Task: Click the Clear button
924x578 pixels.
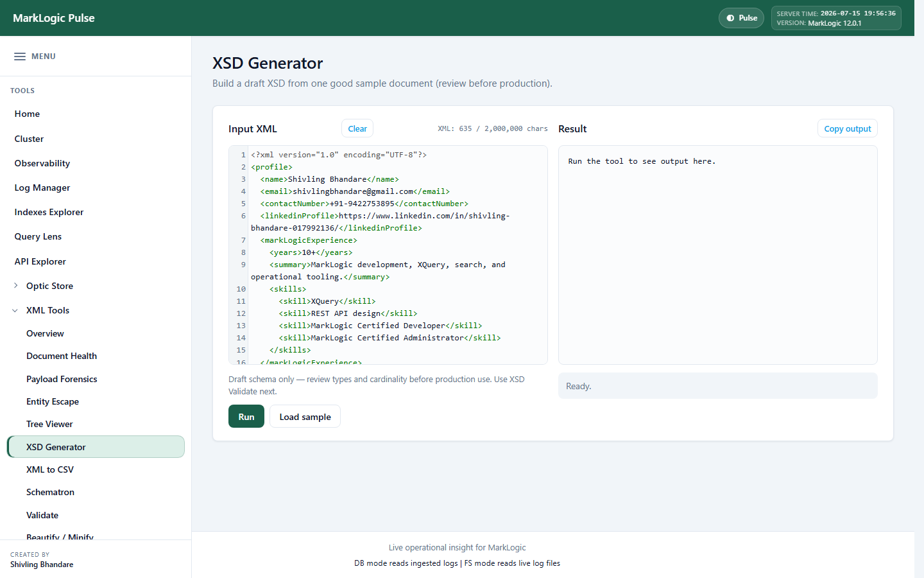Action: [357, 128]
